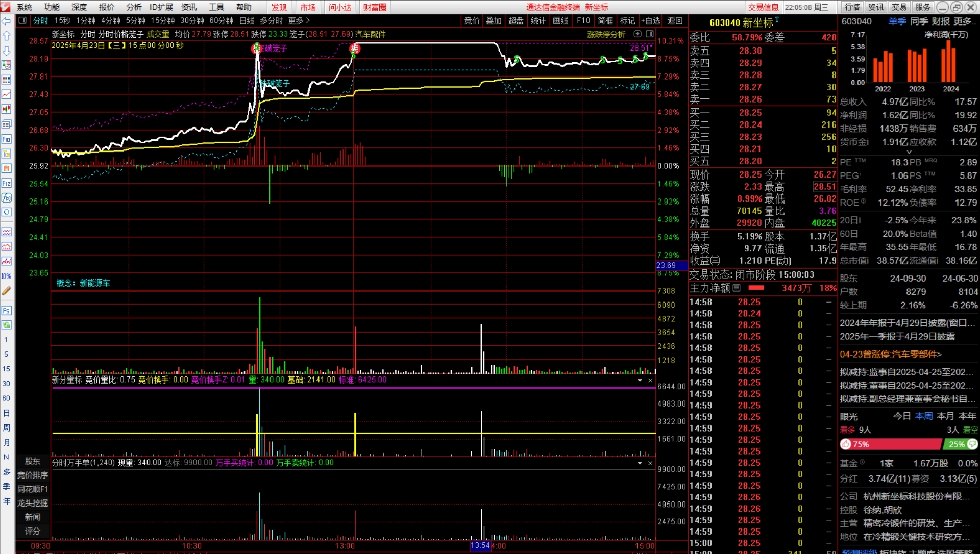The image size is (980, 554).
Task: Click the line trend chart sidebar icon
Action: point(7,94)
